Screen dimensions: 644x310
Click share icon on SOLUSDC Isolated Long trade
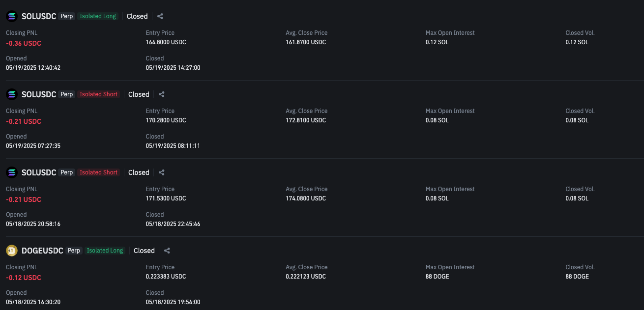point(160,16)
